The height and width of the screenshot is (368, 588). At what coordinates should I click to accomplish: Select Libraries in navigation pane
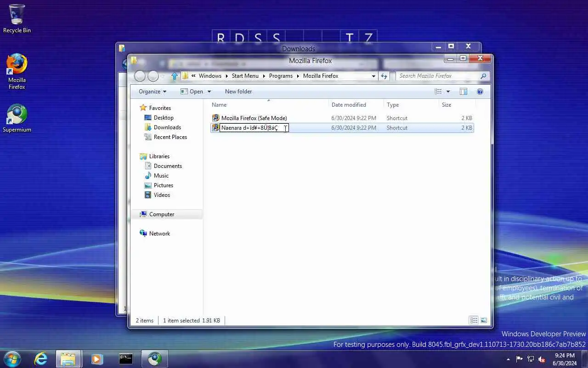(x=159, y=156)
